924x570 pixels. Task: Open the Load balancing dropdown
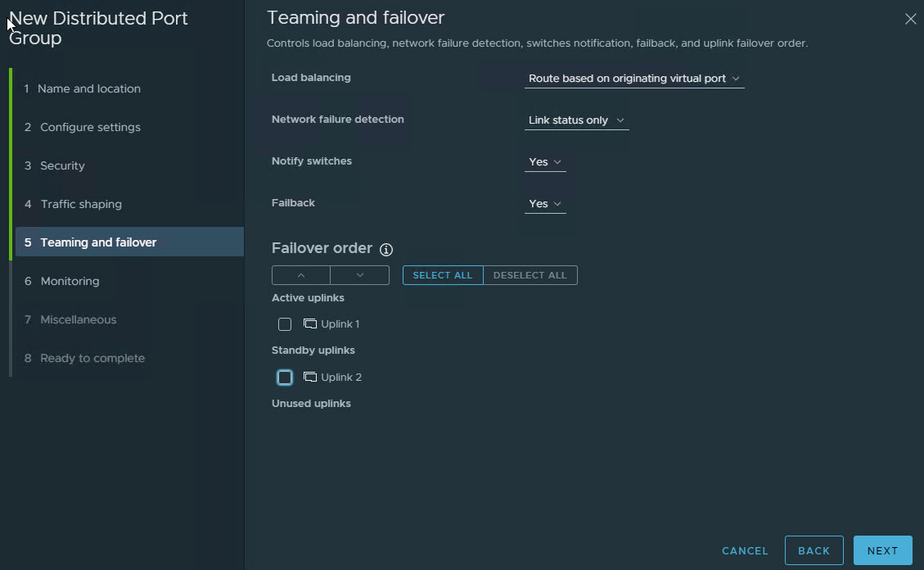[633, 79]
